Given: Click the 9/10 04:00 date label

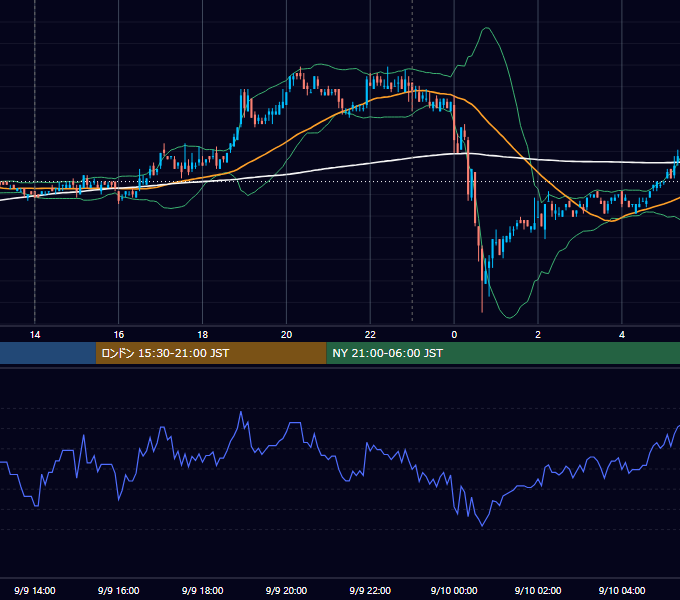Looking at the screenshot, I should click(622, 590).
